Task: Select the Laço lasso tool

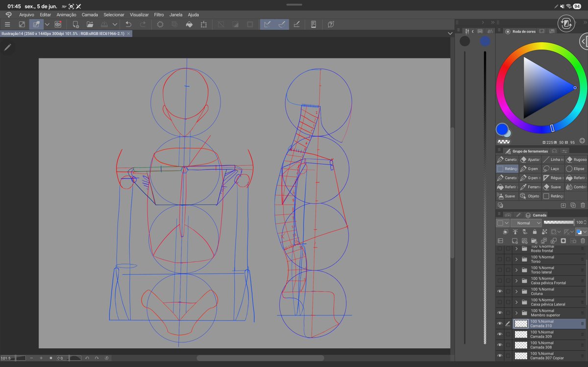Action: (x=552, y=169)
